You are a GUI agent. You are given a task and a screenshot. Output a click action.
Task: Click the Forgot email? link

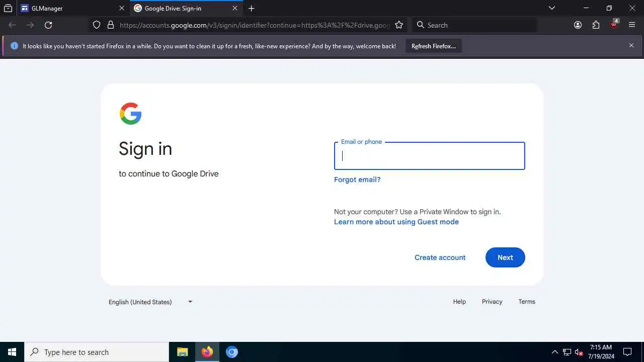pos(357,179)
